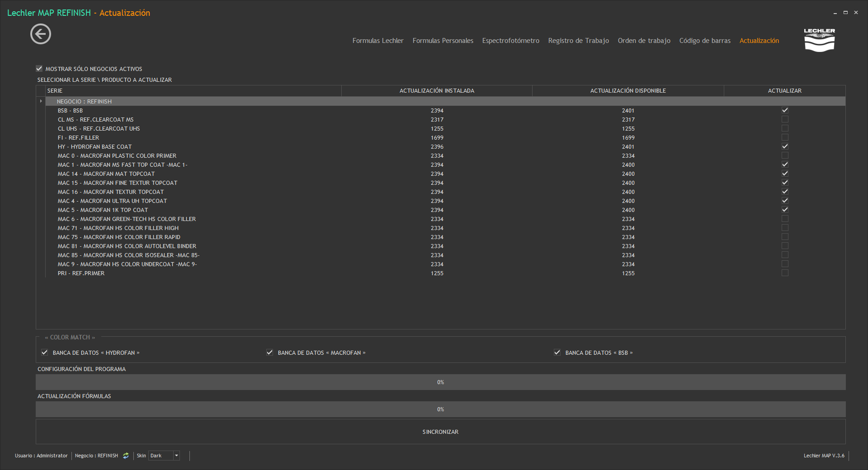This screenshot has width=868, height=470.
Task: Click the green refresh icon next to Negocio
Action: point(126,456)
